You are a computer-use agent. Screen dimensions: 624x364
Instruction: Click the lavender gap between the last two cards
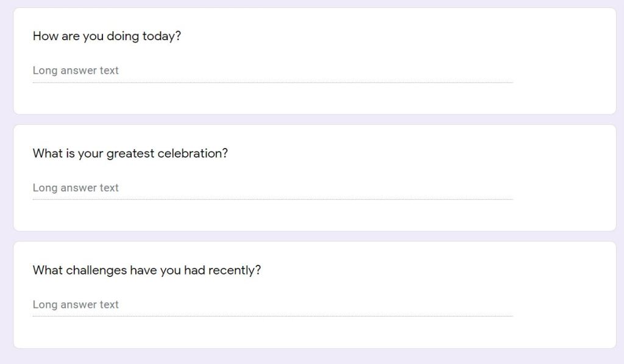click(314, 236)
